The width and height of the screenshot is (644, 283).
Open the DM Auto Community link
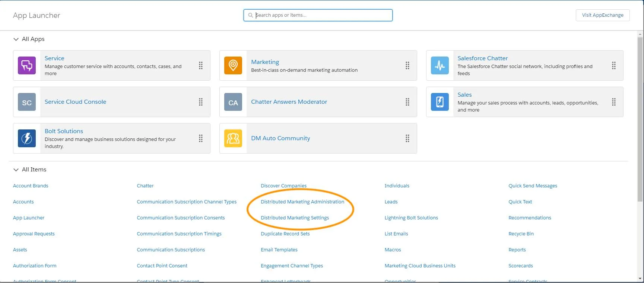(280, 138)
